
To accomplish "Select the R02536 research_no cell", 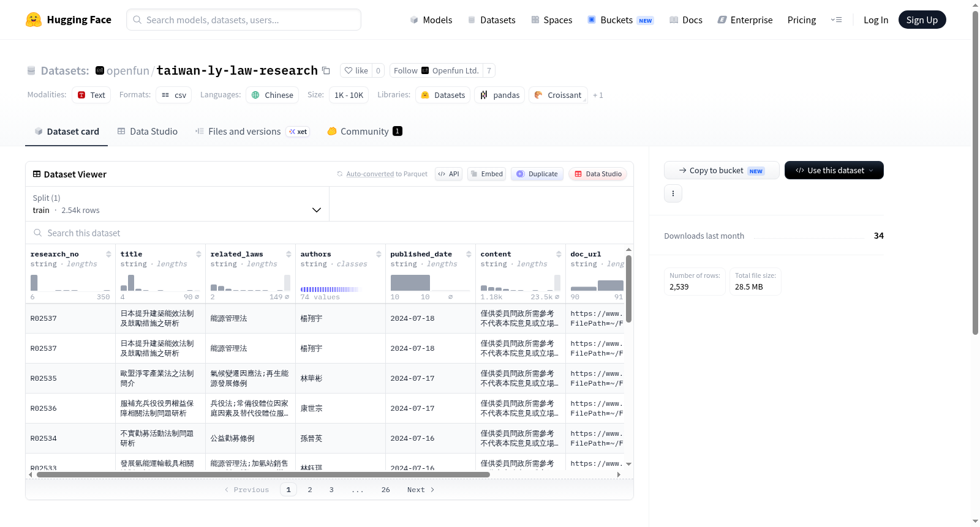I will [x=70, y=408].
